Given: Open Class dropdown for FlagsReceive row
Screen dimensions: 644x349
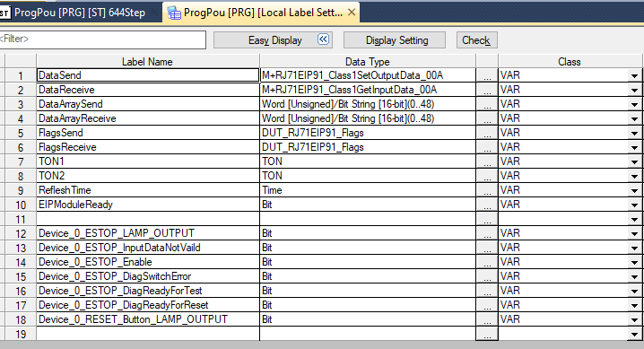Looking at the screenshot, I should pos(634,148).
